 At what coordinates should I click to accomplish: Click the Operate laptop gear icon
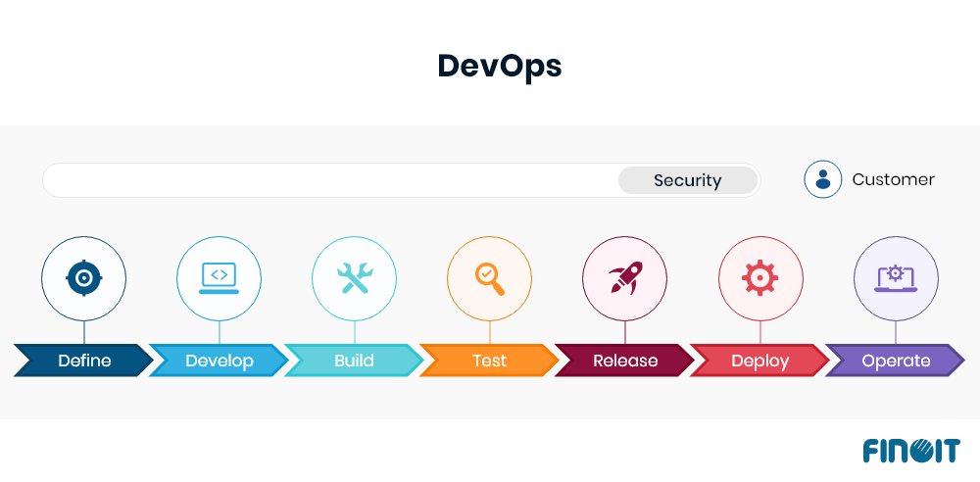(x=896, y=278)
